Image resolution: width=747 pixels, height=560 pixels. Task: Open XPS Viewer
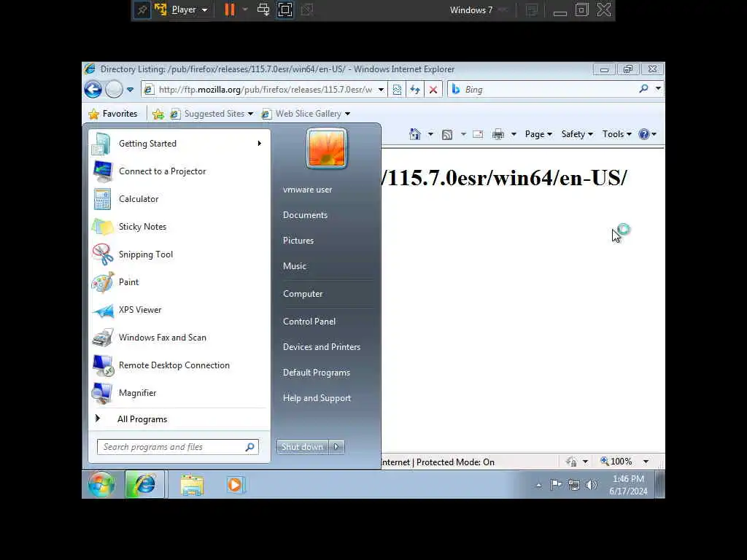click(179, 309)
